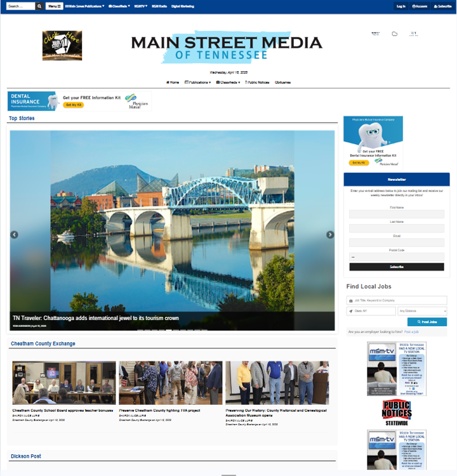Click the Find Jobs button

point(427,322)
